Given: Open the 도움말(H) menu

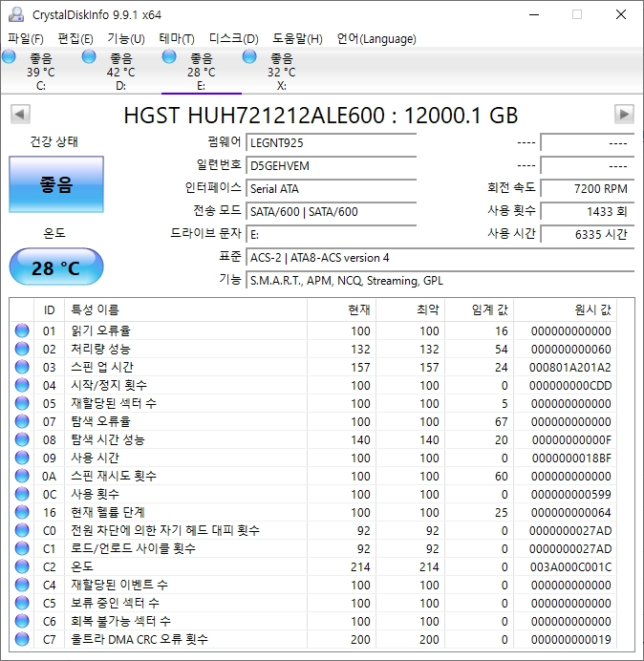Looking at the screenshot, I should (x=297, y=39).
